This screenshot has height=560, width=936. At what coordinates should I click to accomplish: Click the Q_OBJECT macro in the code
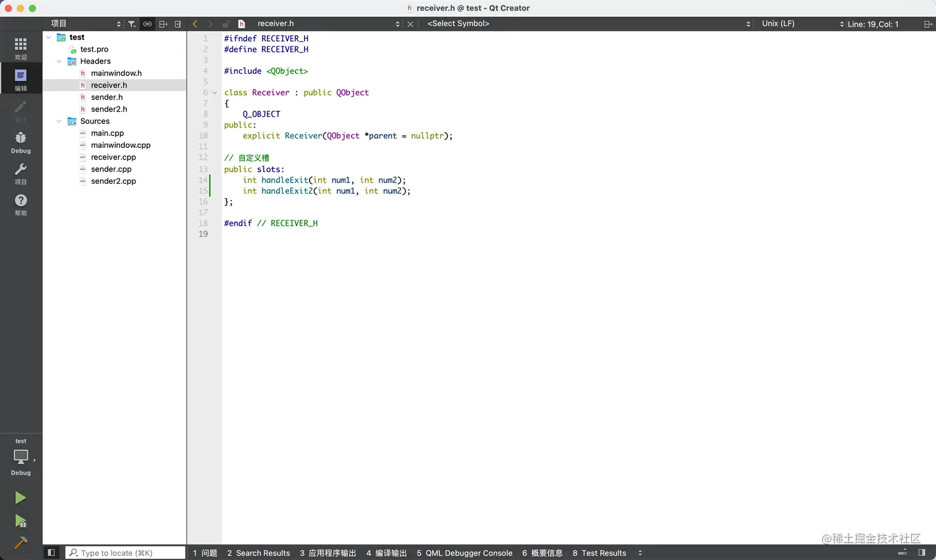pyautogui.click(x=261, y=114)
